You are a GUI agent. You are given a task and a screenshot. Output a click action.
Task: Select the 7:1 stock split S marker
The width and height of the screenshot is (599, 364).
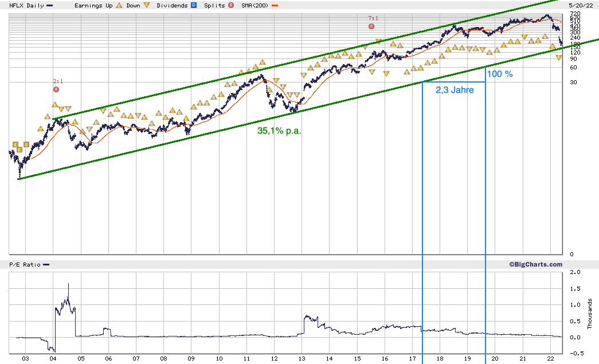point(371,26)
